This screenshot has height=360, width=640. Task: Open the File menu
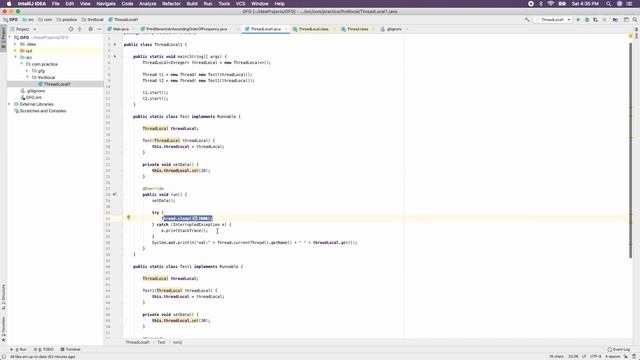pos(56,4)
